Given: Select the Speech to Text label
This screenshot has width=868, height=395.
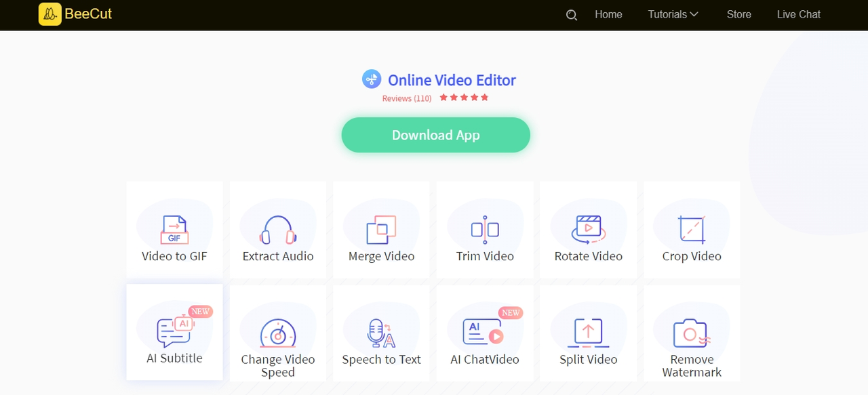Looking at the screenshot, I should (381, 359).
